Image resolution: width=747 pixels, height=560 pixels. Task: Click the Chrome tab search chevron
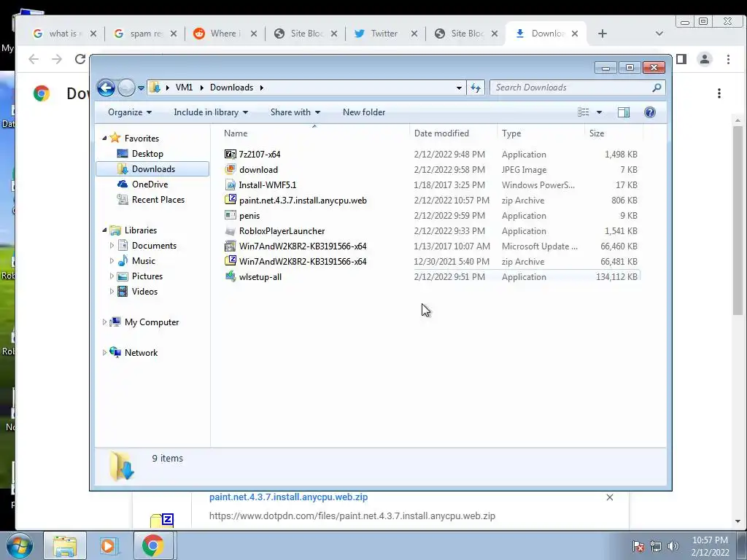click(659, 34)
